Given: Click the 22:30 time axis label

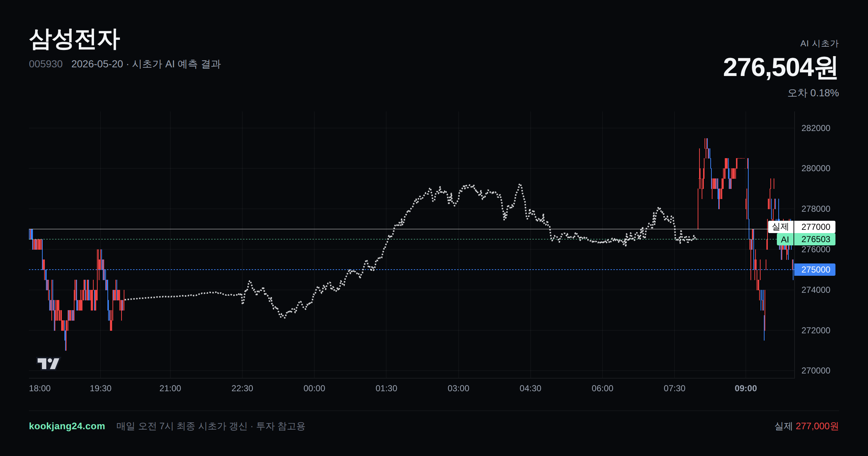Looking at the screenshot, I should click(242, 388).
